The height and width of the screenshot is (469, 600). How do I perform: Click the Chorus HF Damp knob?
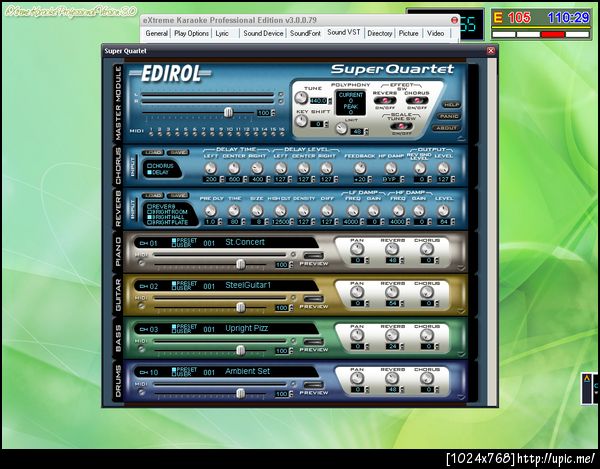pyautogui.click(x=391, y=168)
